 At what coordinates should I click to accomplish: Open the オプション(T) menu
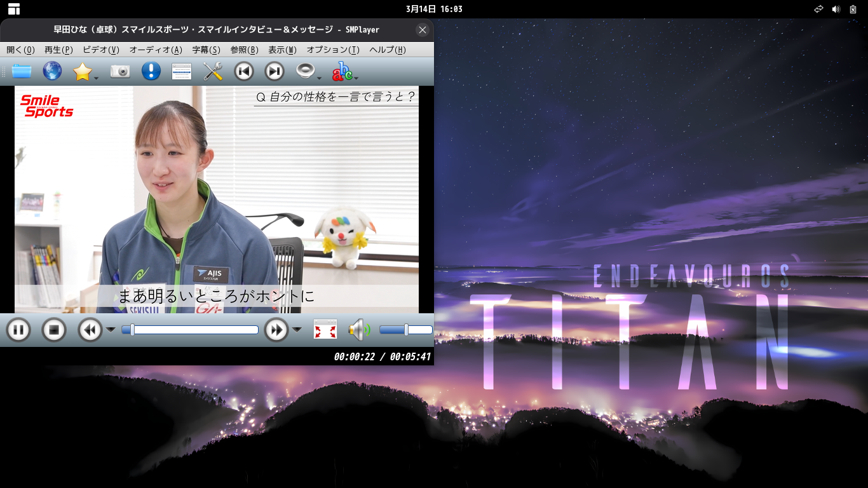pos(333,50)
